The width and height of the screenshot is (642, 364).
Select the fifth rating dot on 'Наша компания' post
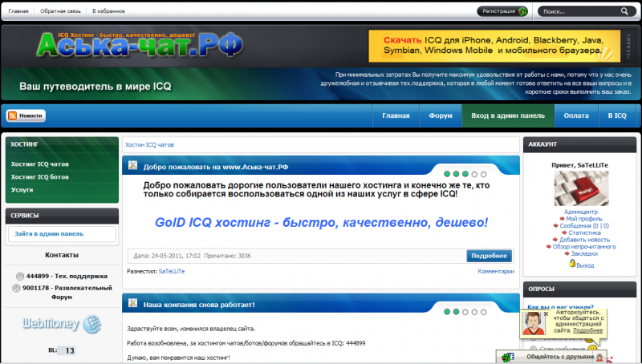point(484,312)
